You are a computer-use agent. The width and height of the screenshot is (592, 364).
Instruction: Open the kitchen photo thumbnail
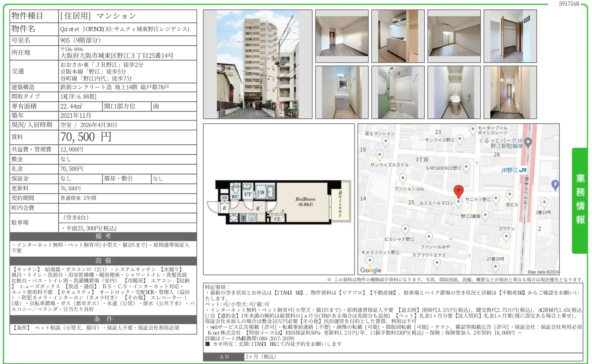pyautogui.click(x=398, y=36)
